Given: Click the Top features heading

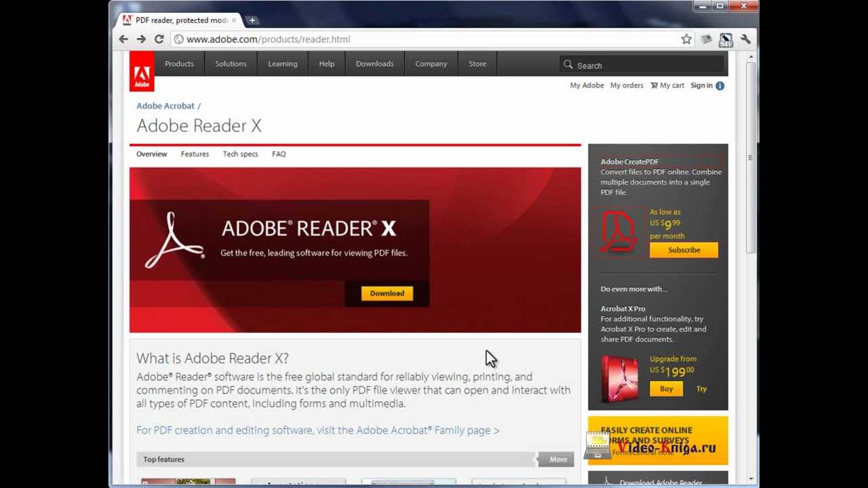Looking at the screenshot, I should pos(163,460).
